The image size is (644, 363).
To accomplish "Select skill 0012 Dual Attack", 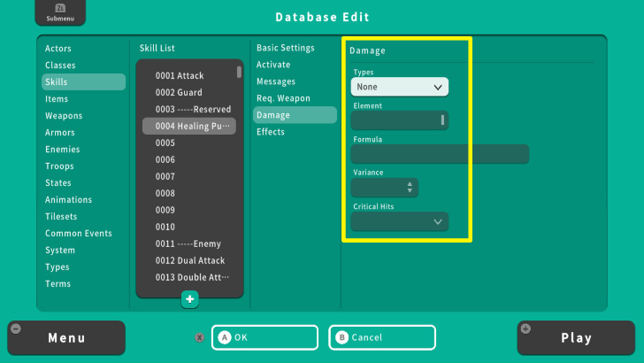I will pyautogui.click(x=189, y=261).
